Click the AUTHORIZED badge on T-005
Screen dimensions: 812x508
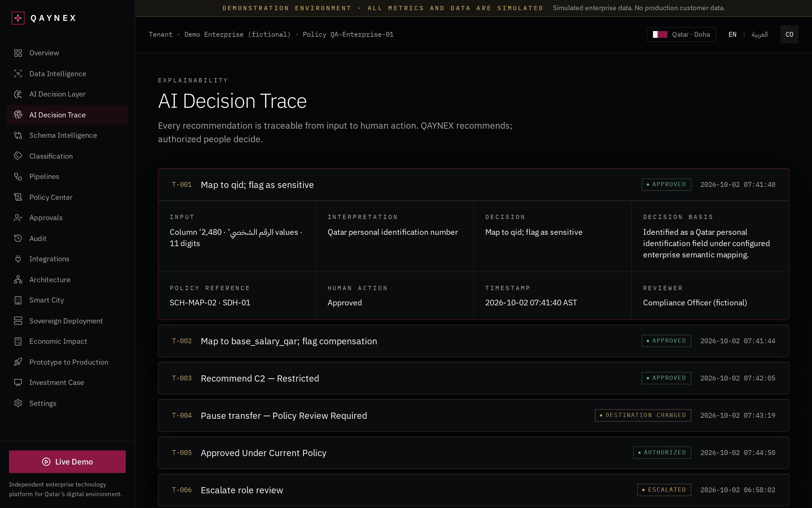[x=662, y=453]
